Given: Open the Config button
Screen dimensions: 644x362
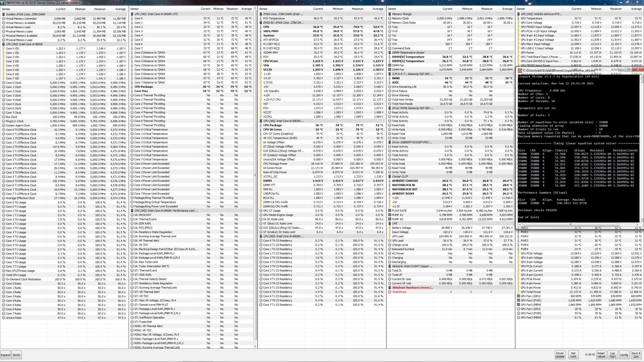Looking at the screenshot, I should (624, 355).
